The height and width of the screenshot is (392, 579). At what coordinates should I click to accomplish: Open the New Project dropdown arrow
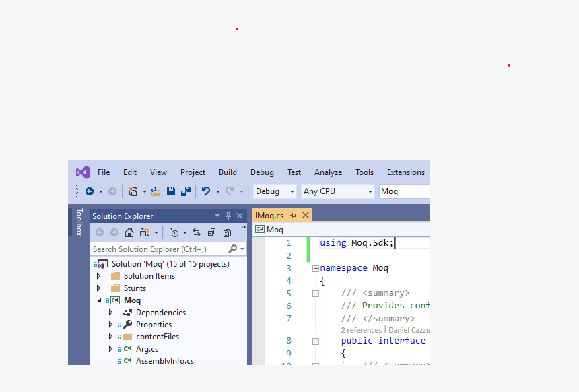(x=144, y=191)
